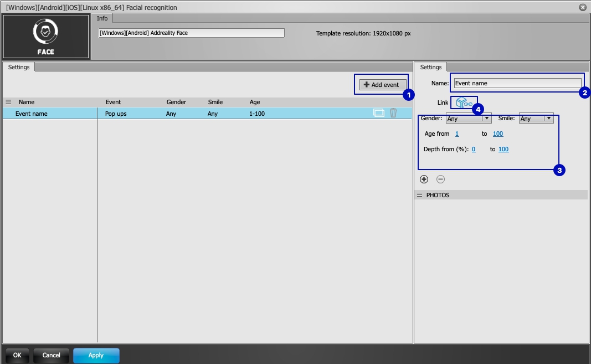Click the list icon beside PHOTOS header
591x364 pixels.
point(419,195)
